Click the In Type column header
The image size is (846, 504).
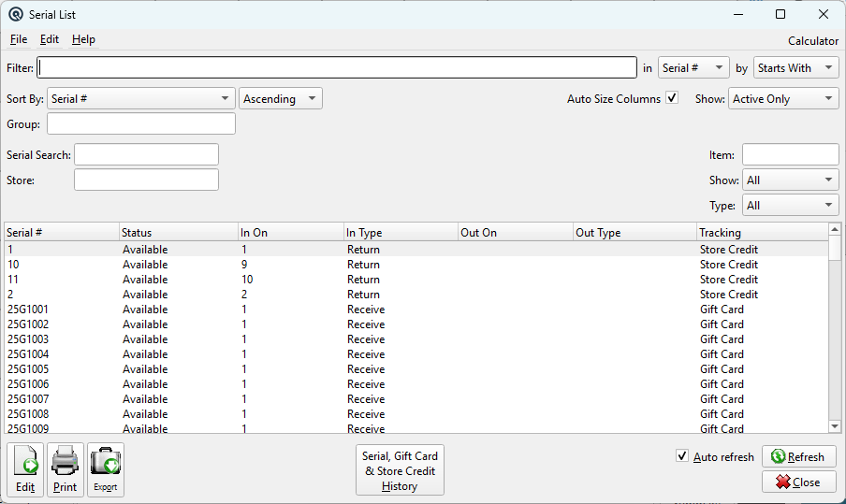(401, 232)
